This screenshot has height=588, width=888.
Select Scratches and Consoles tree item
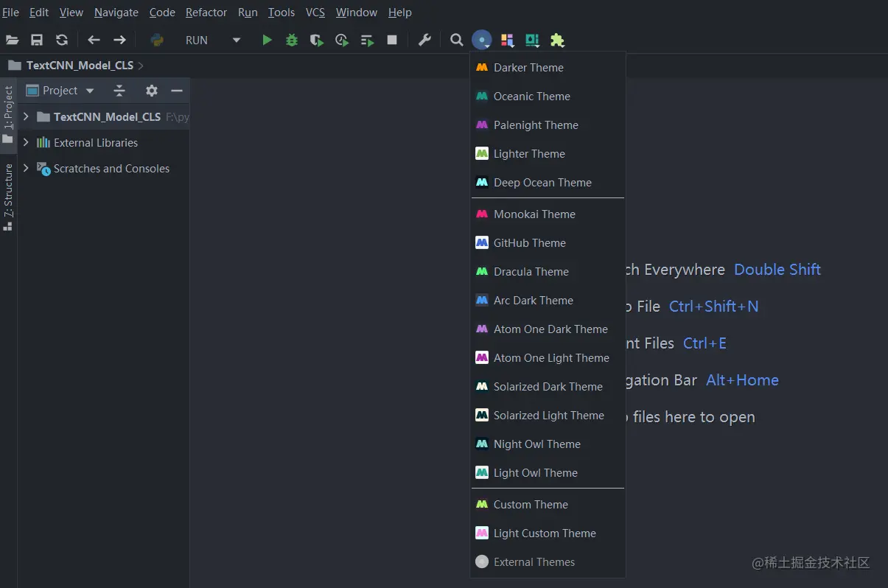click(111, 169)
